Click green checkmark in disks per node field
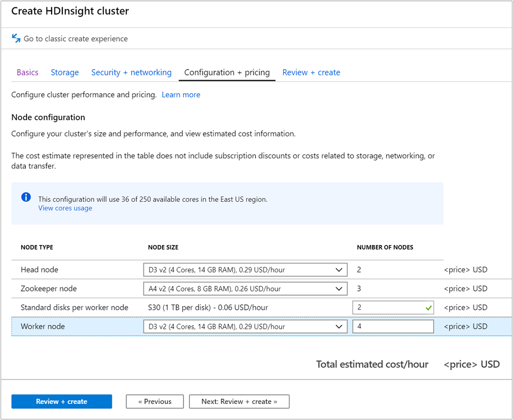 point(428,307)
